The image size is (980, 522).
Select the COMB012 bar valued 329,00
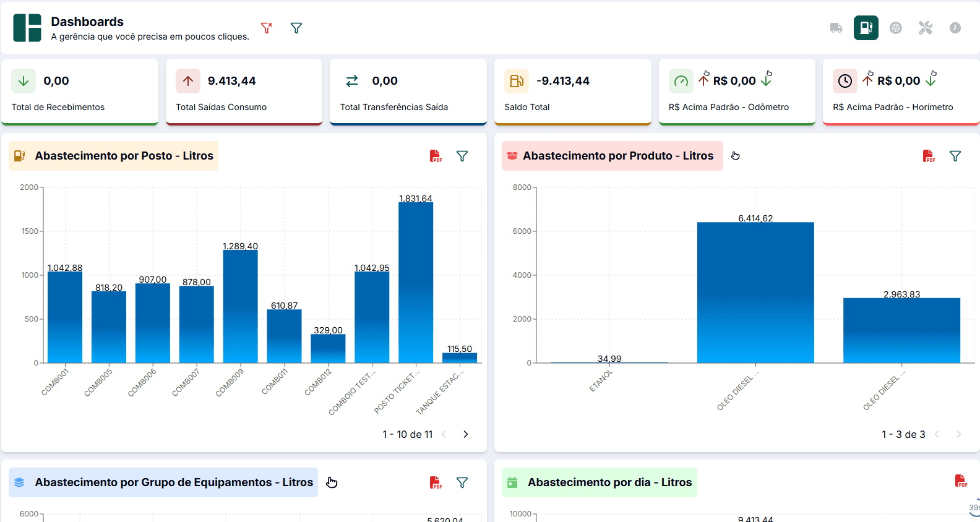(x=328, y=348)
